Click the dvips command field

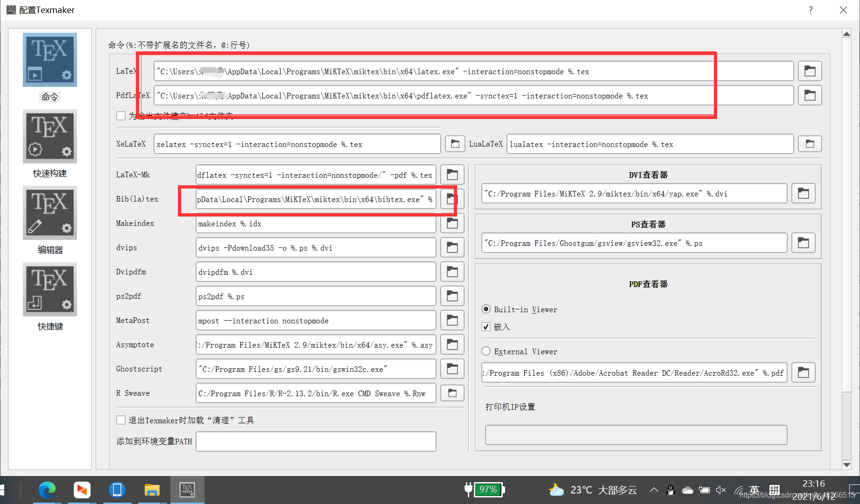[x=316, y=247]
